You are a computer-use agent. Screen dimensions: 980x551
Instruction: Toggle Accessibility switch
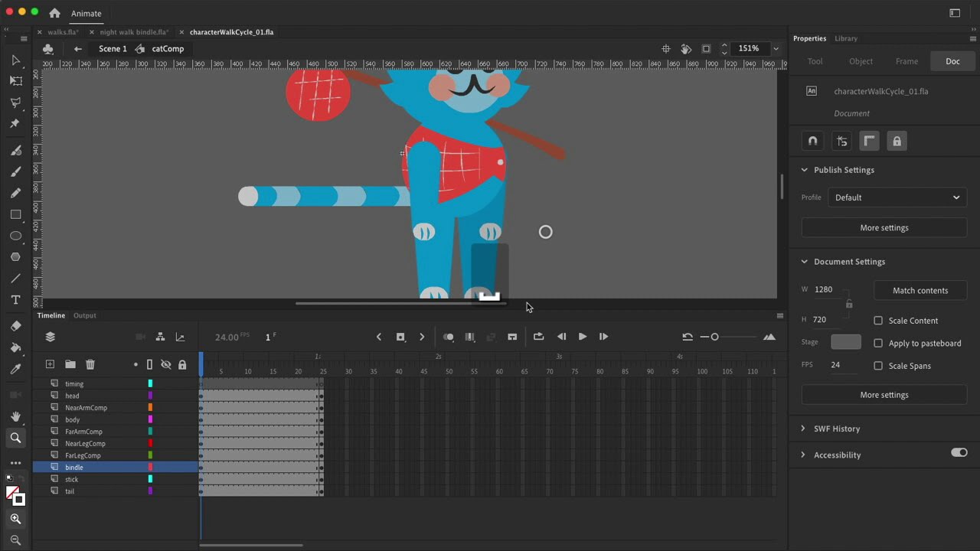pos(959,453)
